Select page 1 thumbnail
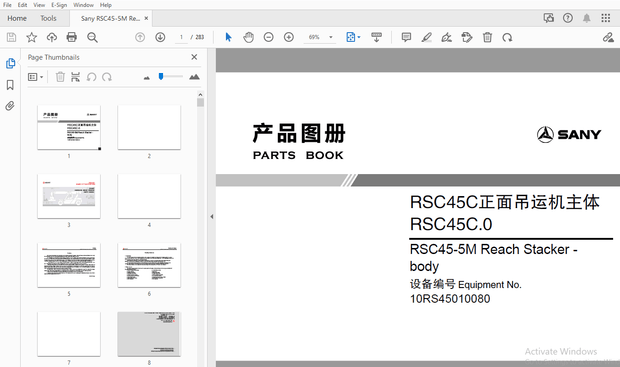The image size is (620, 367). click(69, 127)
